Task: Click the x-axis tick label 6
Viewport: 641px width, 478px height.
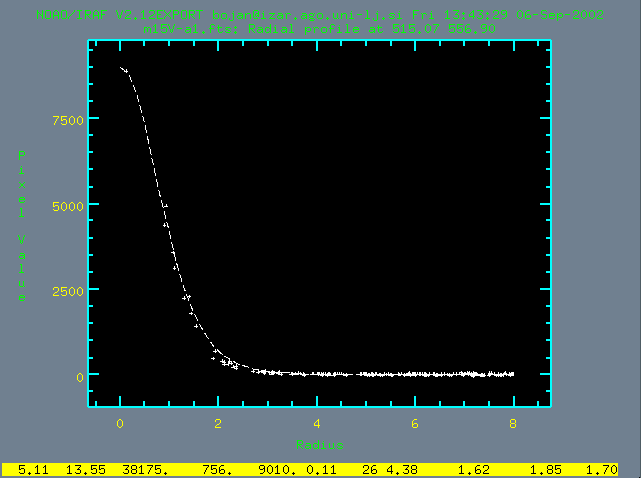Action: click(x=414, y=424)
